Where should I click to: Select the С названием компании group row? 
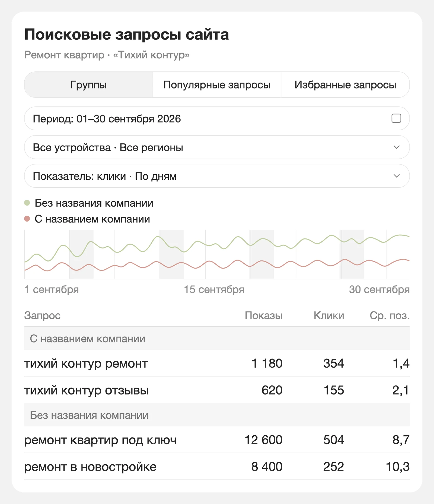click(217, 338)
